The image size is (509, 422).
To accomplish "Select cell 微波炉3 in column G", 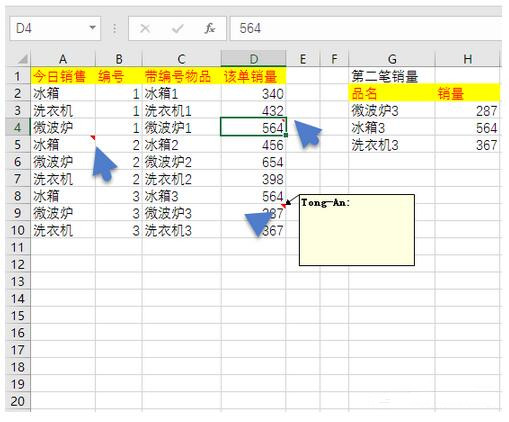I will 392,110.
